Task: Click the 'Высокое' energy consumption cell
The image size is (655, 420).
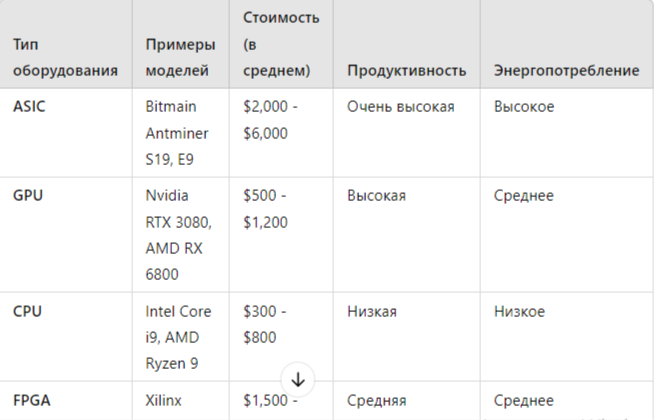Action: [x=567, y=133]
